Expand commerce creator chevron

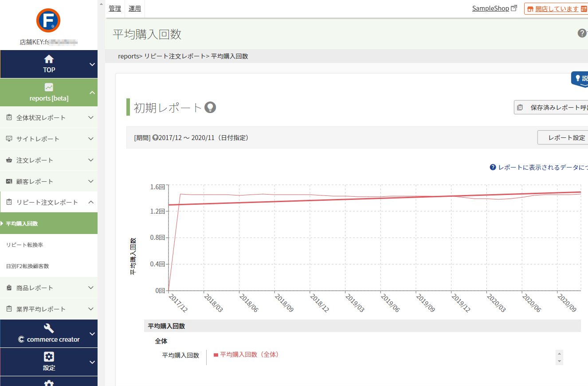click(92, 334)
